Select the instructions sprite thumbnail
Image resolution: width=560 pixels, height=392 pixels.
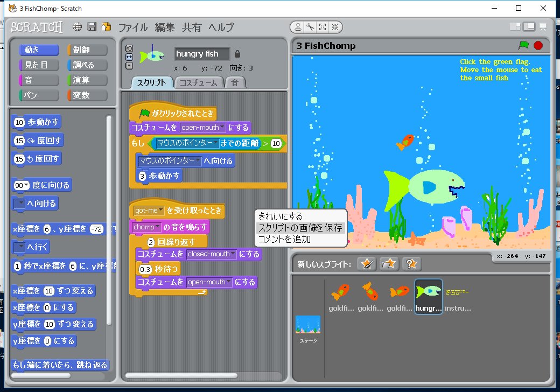458,297
